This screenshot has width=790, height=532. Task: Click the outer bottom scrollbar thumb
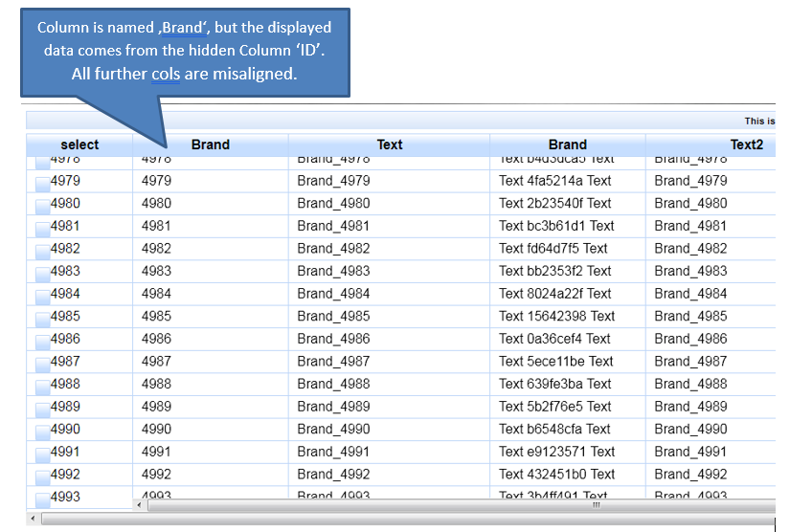(408, 519)
